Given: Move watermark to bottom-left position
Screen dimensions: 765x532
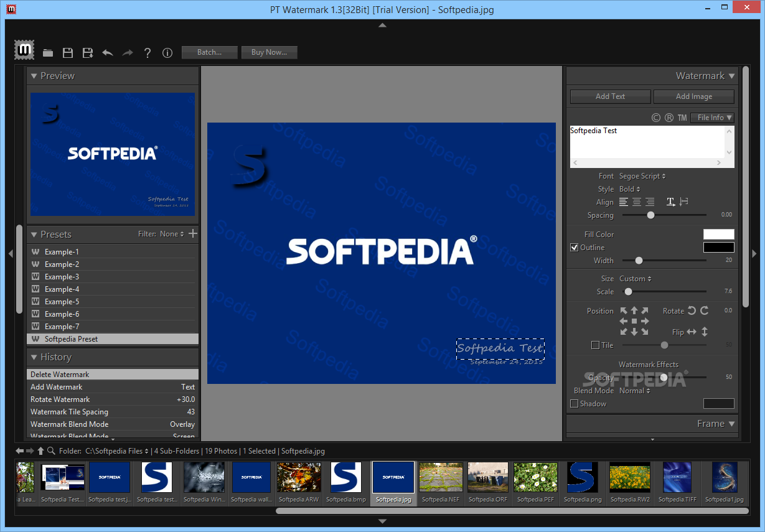Looking at the screenshot, I should (x=624, y=332).
